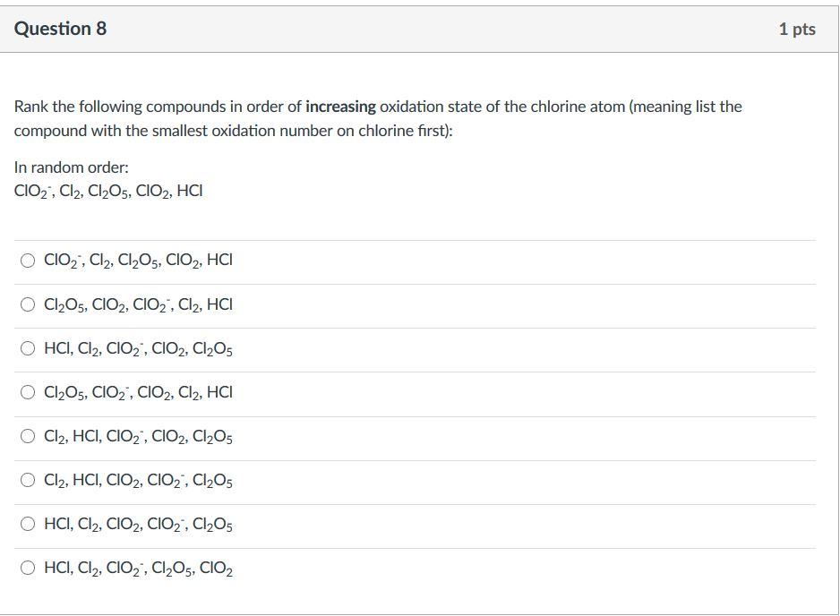
Task: Select the option Cl2O5, ClO2⁻, ClO2, Cl2, HCl
Action: (x=26, y=393)
